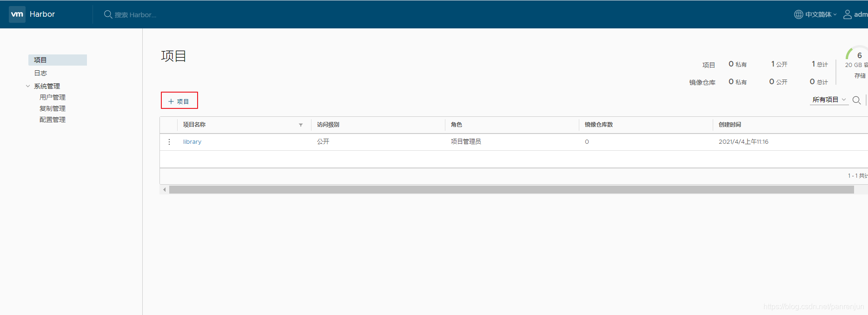Screen dimensions: 868x315
Task: Click the scrollbar left arrow
Action: [x=165, y=190]
